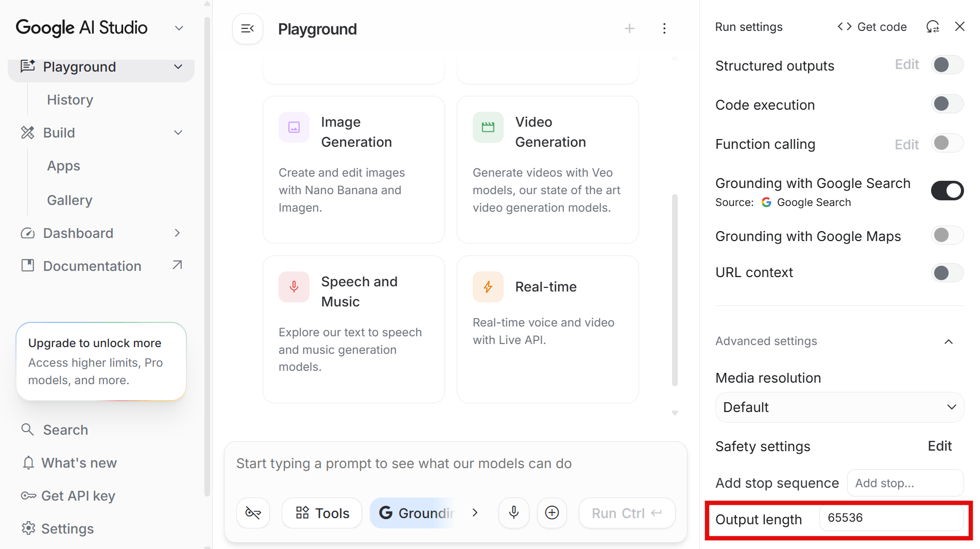Screen dimensions: 980x549
Task: Open Apps under Build
Action: click(64, 166)
